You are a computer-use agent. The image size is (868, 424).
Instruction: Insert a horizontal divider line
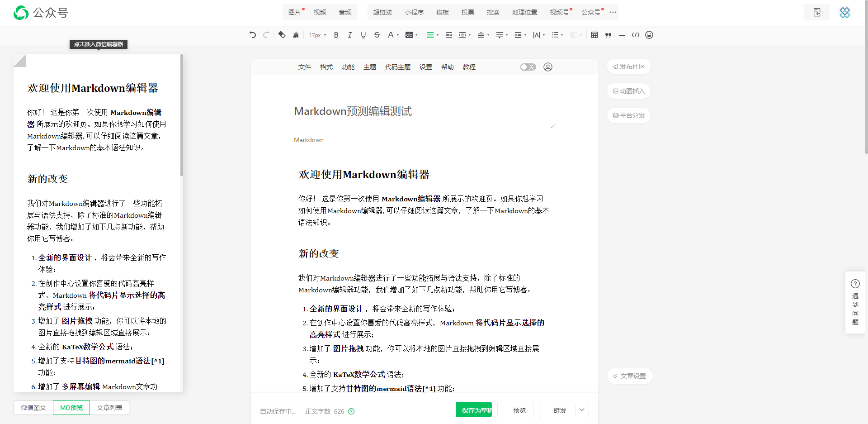pos(622,35)
